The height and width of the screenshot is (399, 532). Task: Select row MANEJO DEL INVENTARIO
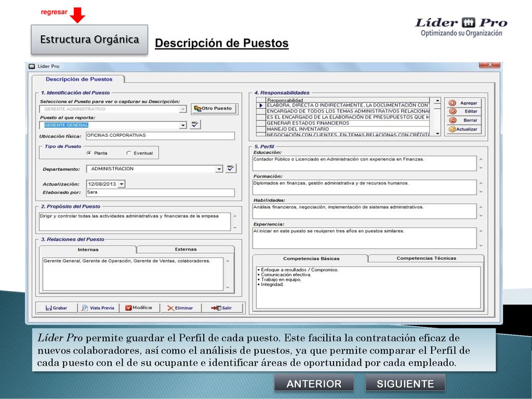pos(348,129)
